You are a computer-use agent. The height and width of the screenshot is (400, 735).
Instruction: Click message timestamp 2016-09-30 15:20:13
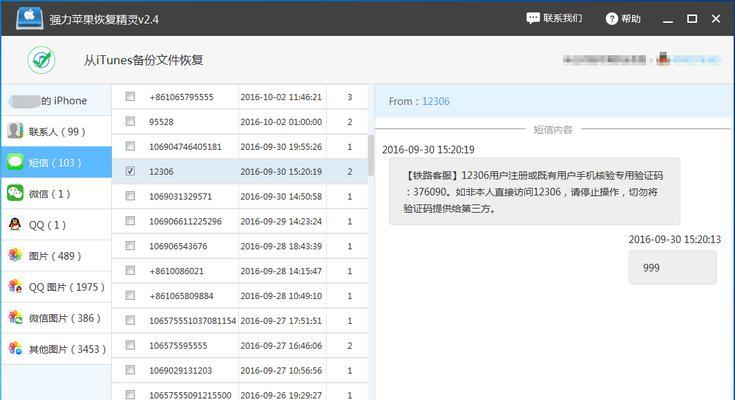point(675,239)
